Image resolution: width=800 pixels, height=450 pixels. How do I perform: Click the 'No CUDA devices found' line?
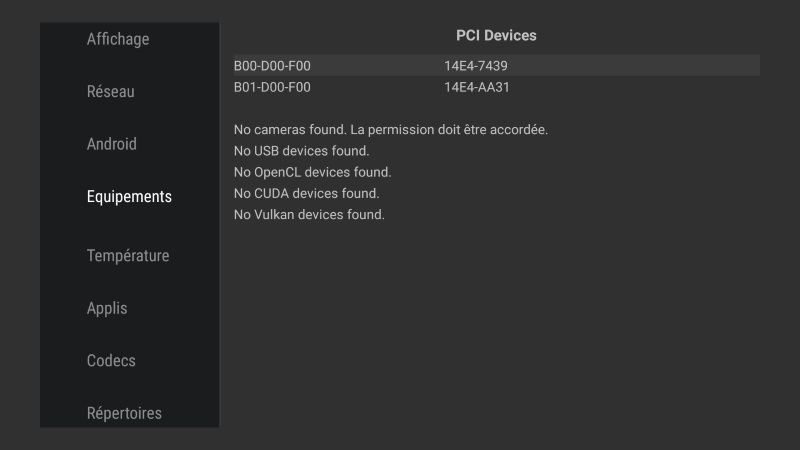(306, 193)
